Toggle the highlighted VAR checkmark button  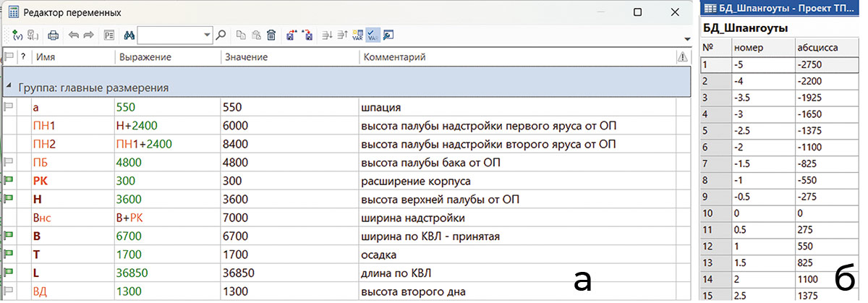pyautogui.click(x=373, y=35)
